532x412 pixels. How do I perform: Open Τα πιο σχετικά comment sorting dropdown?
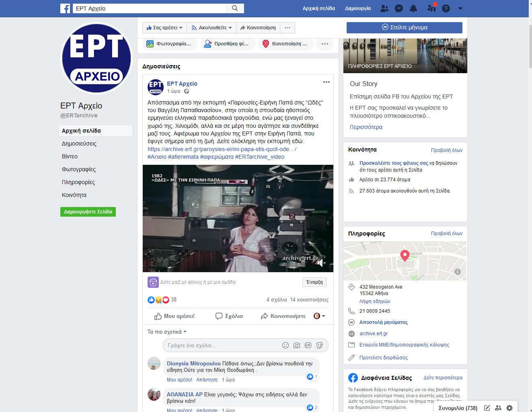point(167,332)
